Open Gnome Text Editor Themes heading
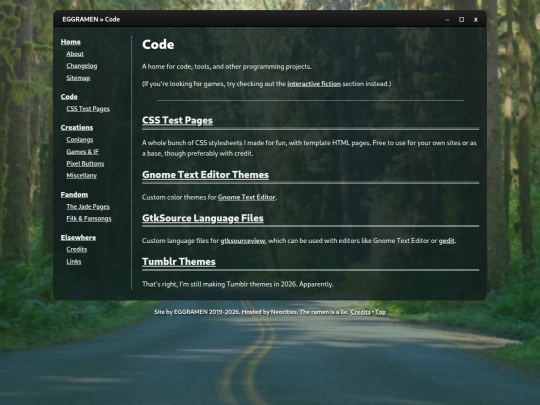This screenshot has width=540, height=405. (205, 175)
